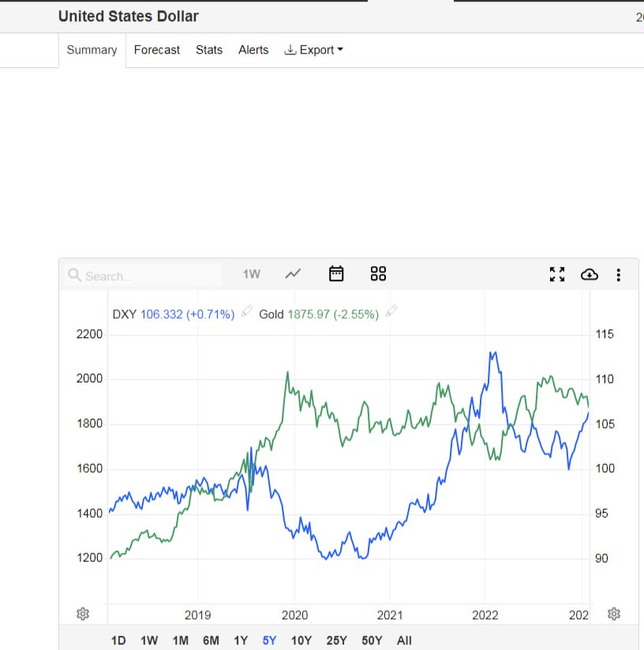This screenshot has height=650, width=644.
Task: Click the 2020 x-axis label
Action: tap(295, 614)
